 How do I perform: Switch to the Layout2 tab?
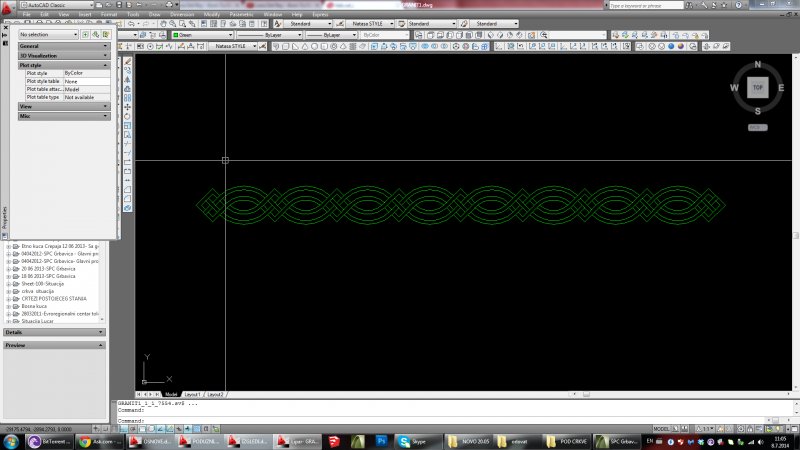pyautogui.click(x=215, y=394)
